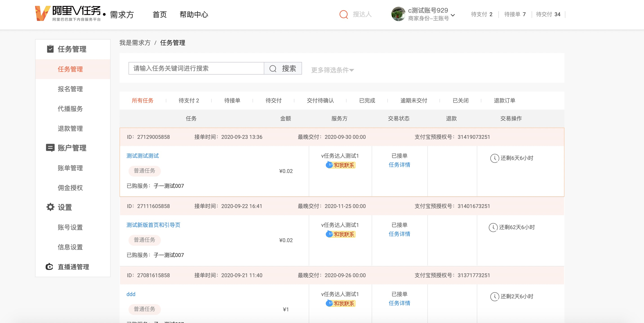Open 任务详情 for task 27129005858
The image size is (644, 323).
click(399, 165)
